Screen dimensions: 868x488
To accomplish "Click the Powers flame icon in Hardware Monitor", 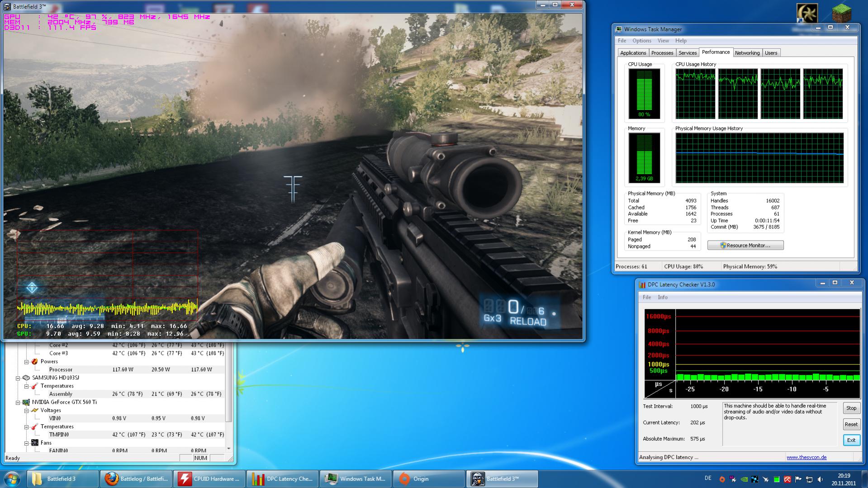I will (x=34, y=362).
